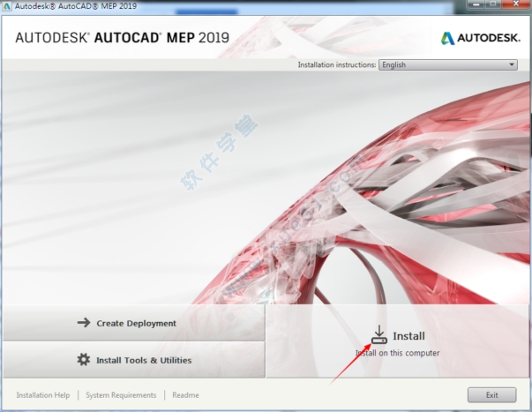Open the System Requirements link
The image size is (532, 412).
(121, 395)
